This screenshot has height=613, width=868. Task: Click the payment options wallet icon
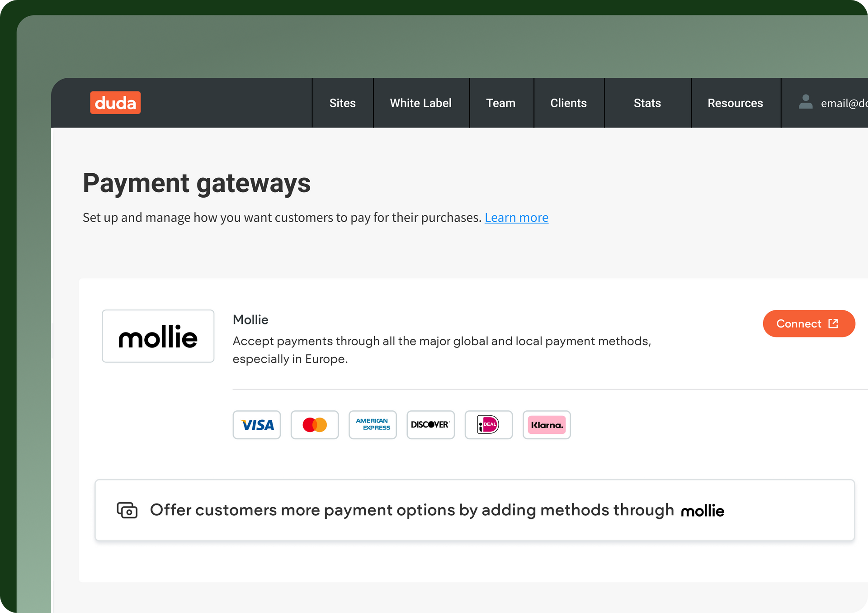pos(127,510)
